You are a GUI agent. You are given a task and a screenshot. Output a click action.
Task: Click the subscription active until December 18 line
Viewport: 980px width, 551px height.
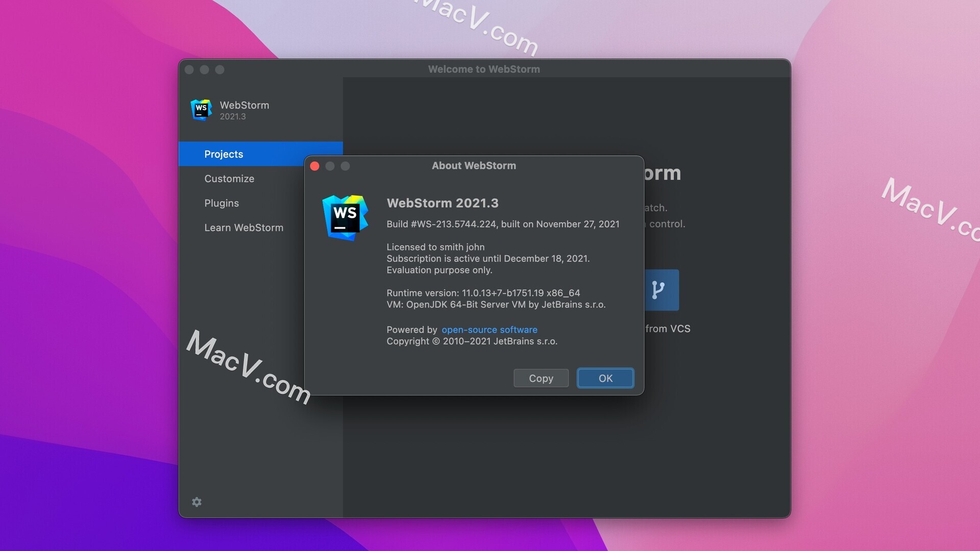pyautogui.click(x=488, y=259)
